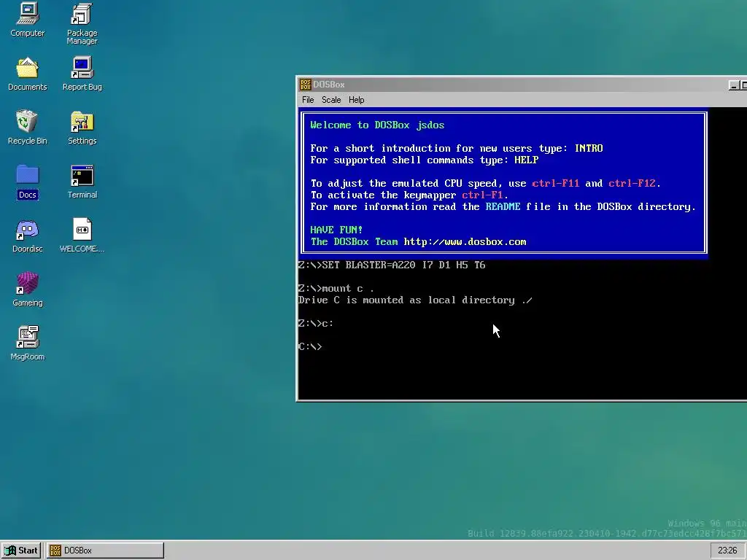Open the Computer desktop icon

(27, 20)
